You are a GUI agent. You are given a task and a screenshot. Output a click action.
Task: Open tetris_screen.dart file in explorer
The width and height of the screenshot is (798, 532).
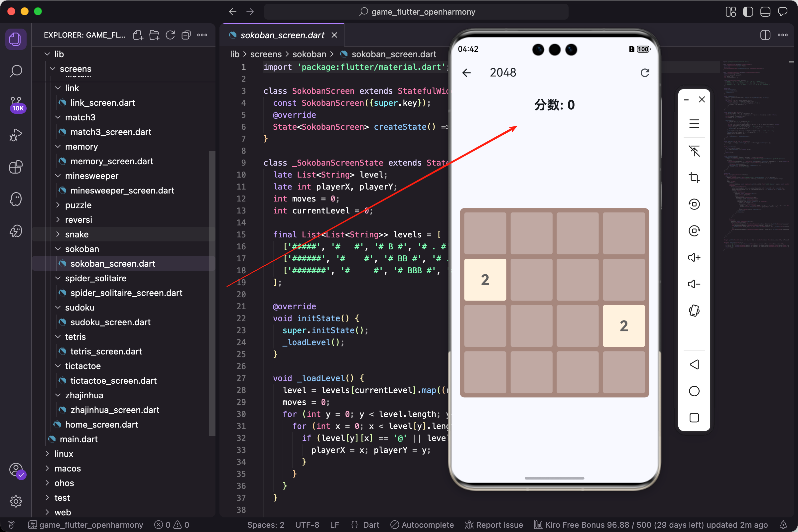[x=106, y=351]
